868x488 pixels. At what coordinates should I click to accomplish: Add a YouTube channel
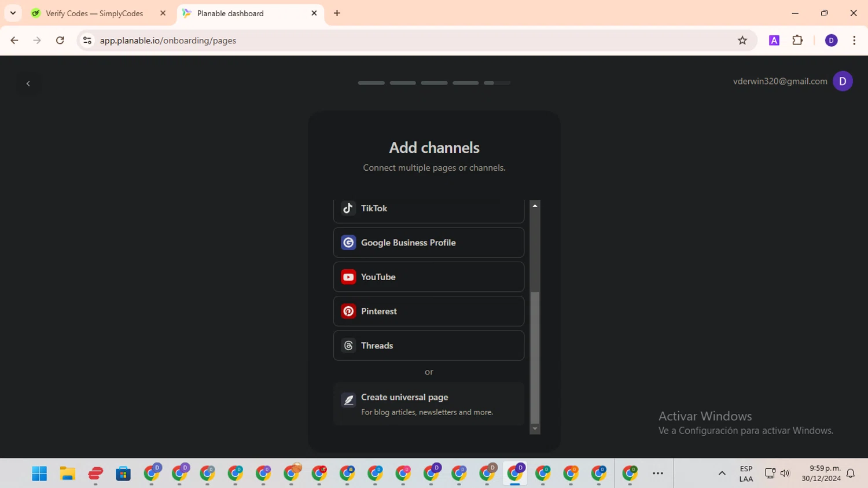click(428, 277)
